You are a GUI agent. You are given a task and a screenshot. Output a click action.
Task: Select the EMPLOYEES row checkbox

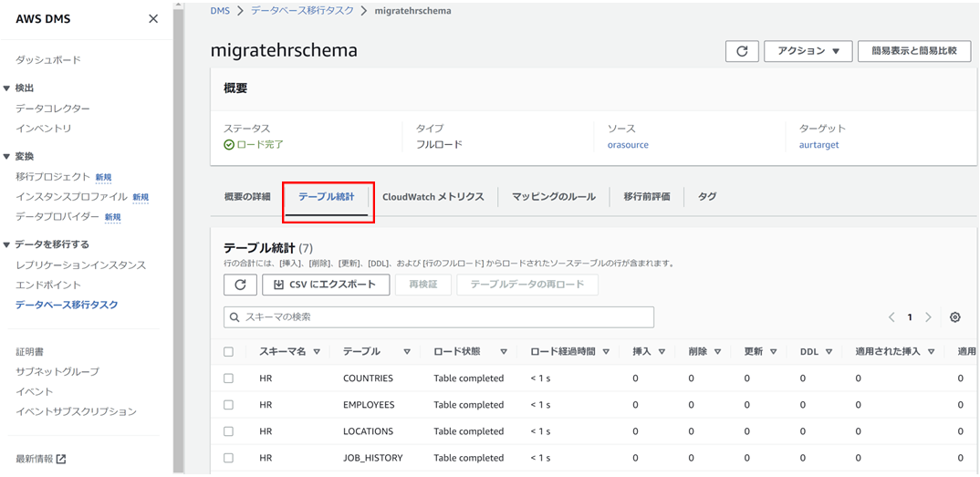tap(228, 405)
